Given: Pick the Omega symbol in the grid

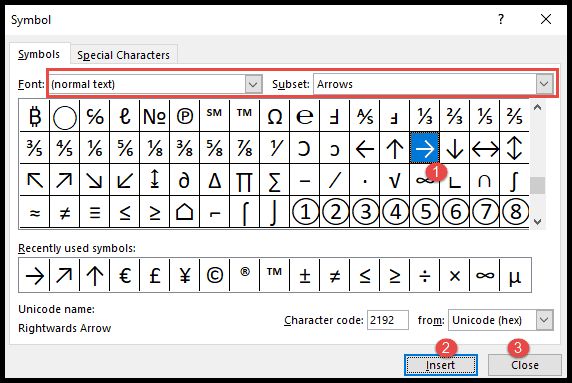Looking at the screenshot, I should (274, 116).
